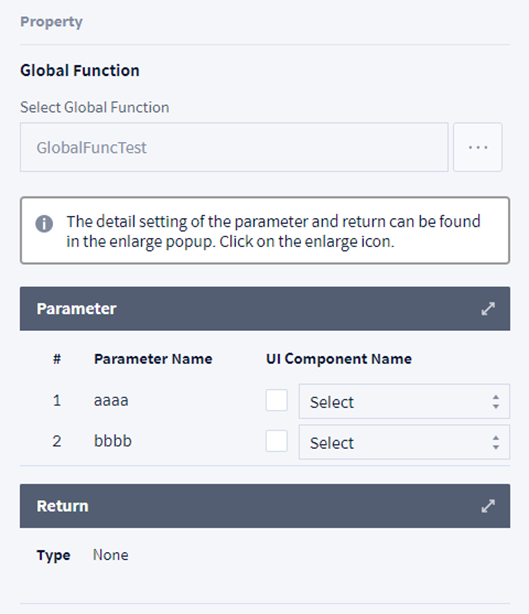This screenshot has height=614, width=529.
Task: Click the Parameter section header bar
Action: (265, 309)
